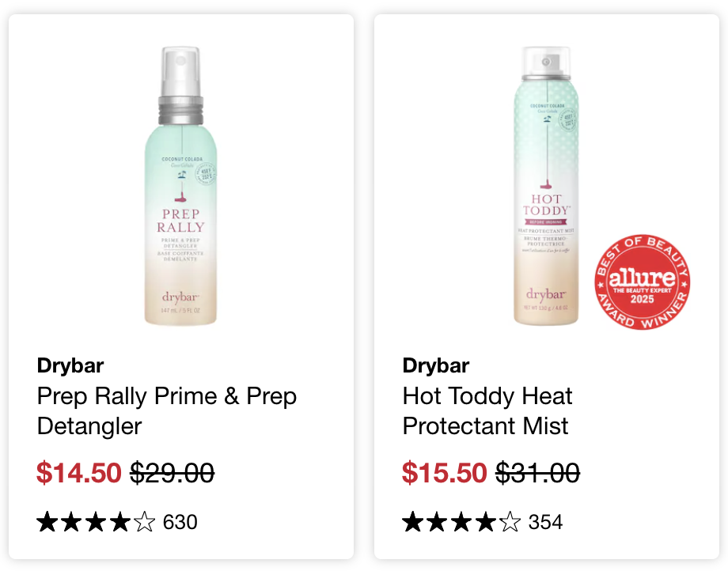View the 354 reviews count
Viewport: 728px width, 571px height.
pos(545,522)
